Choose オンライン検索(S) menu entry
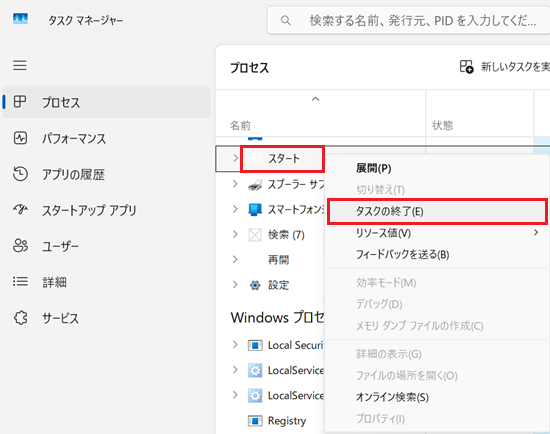The width and height of the screenshot is (550, 434). 437,397
